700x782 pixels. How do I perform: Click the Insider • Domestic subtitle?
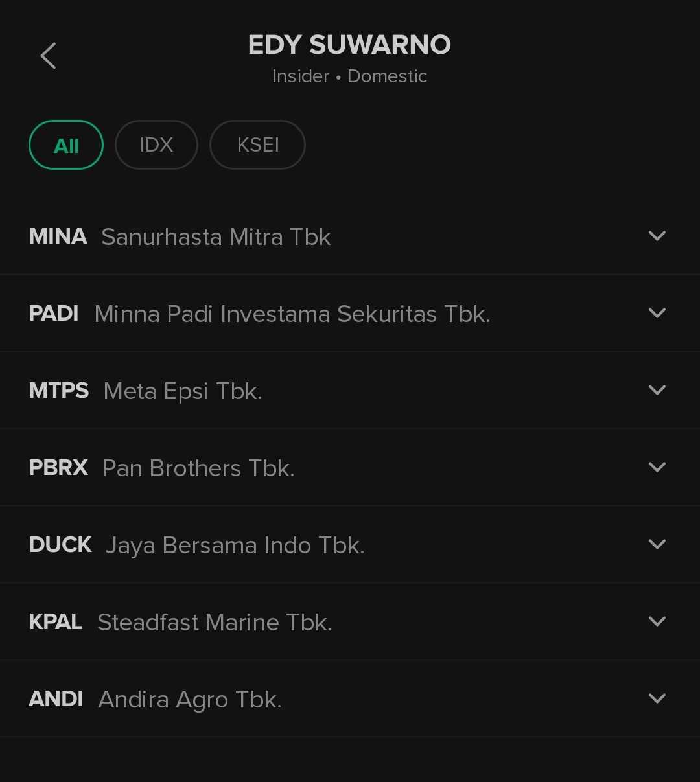click(349, 76)
